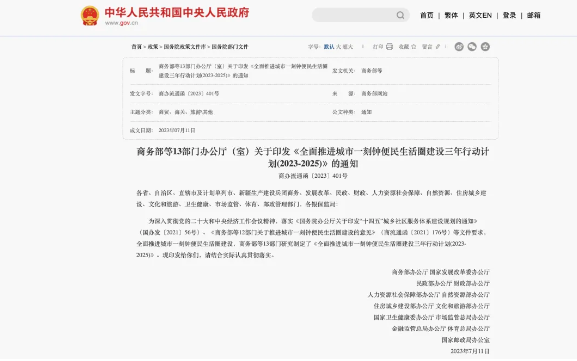The image size is (577, 361).
Task: Click closing date 2023年7月11日 at bottom
Action: coord(470,351)
